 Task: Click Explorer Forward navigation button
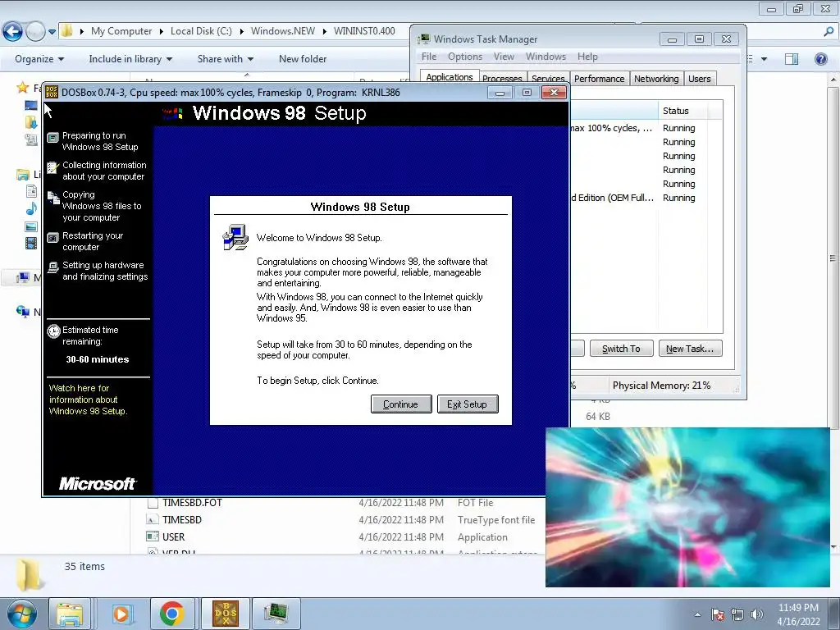pos(35,31)
